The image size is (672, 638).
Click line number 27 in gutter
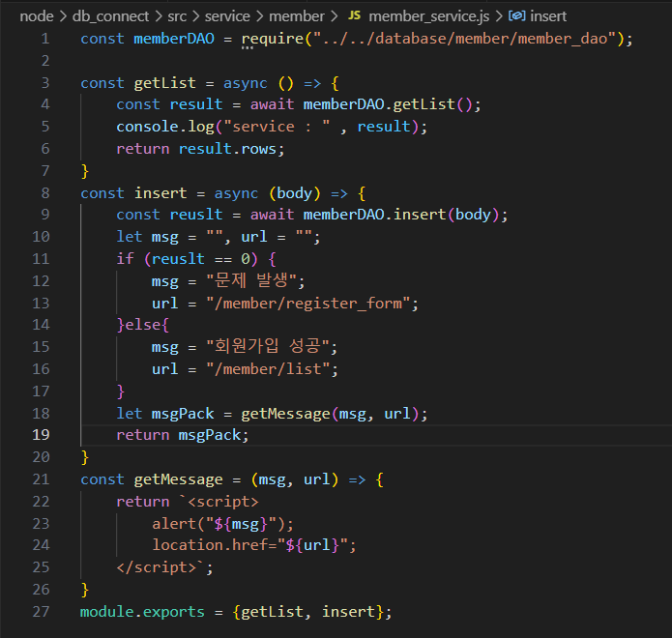coord(42,612)
